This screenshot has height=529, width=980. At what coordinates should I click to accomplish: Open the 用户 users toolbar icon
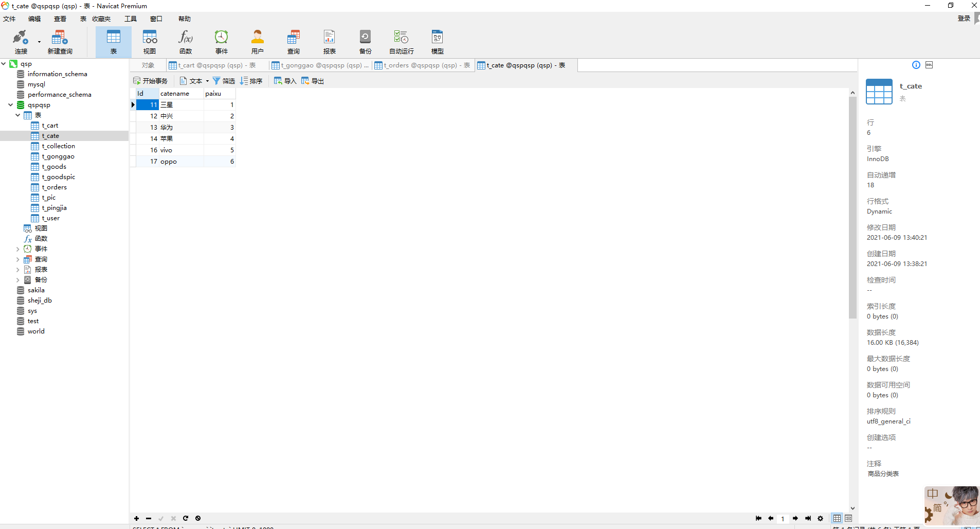click(258, 42)
